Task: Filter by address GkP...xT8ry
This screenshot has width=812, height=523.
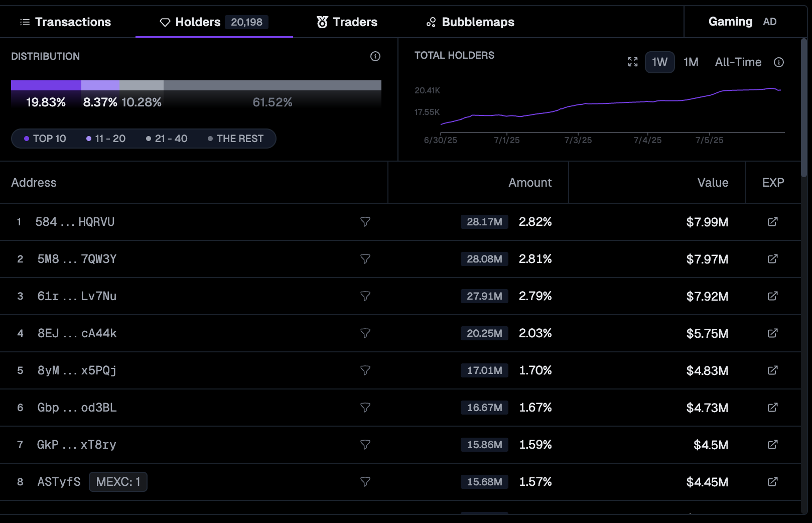Action: (365, 445)
